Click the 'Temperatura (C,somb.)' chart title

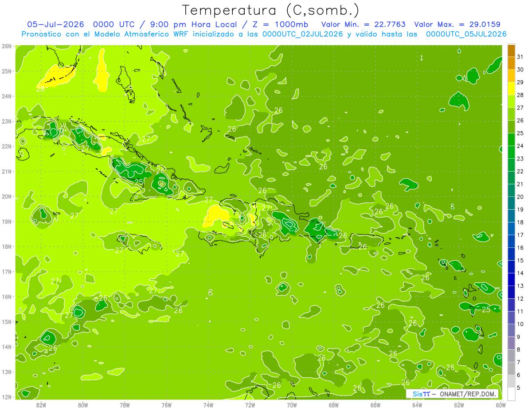[x=271, y=10]
